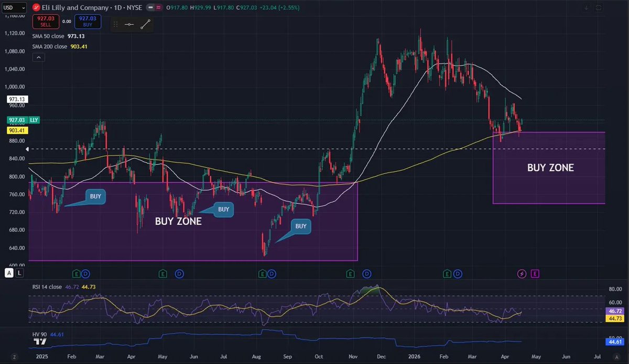Select the SMA 200 close indicator legend
The height and width of the screenshot is (364, 629).
(60, 47)
